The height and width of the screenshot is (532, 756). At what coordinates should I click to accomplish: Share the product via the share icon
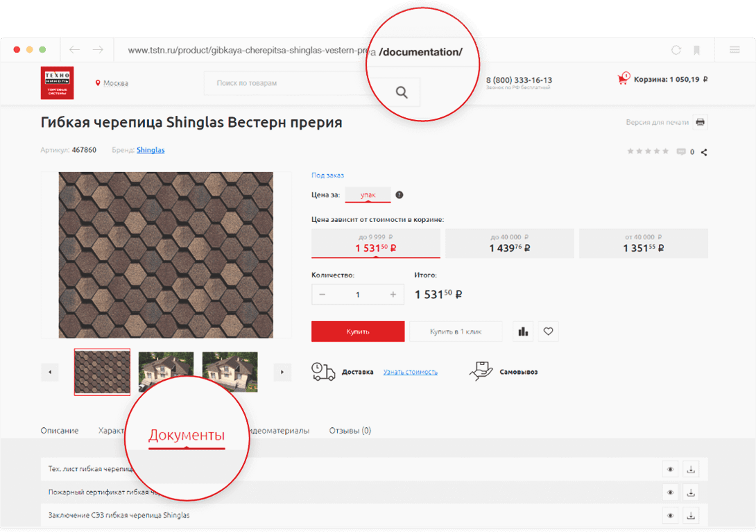click(704, 153)
